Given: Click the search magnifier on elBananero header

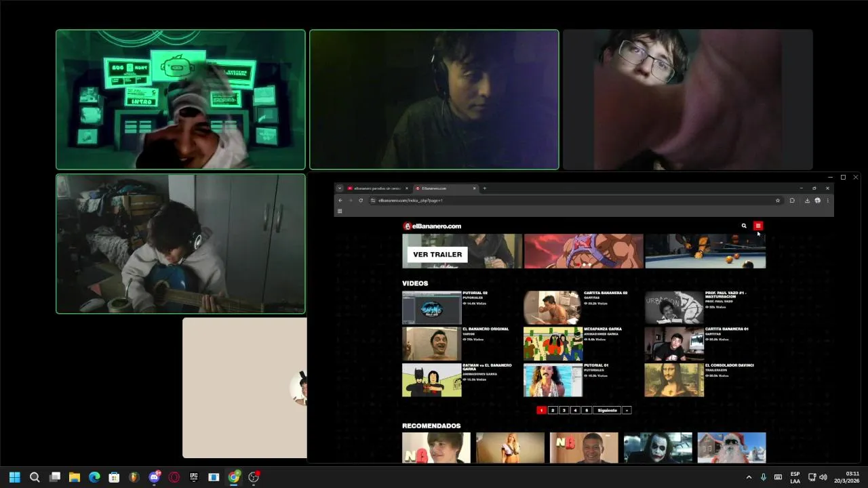Looking at the screenshot, I should 744,226.
